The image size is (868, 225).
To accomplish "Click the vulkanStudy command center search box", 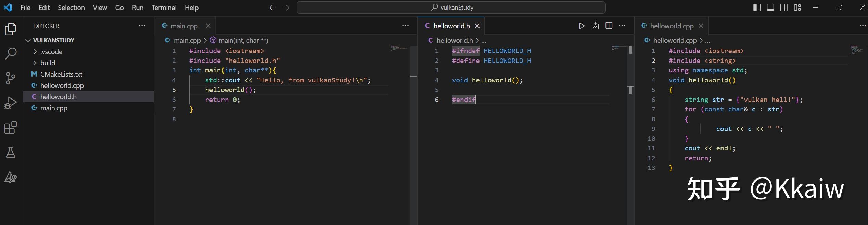I will pyautogui.click(x=451, y=8).
